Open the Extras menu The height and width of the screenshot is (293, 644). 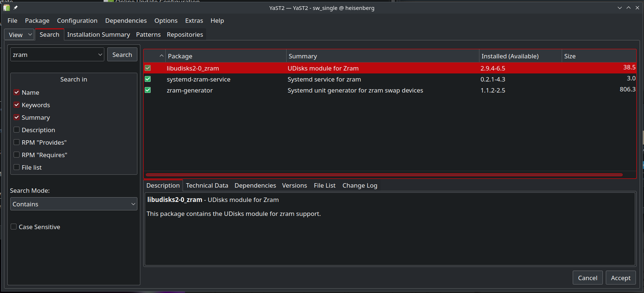(x=194, y=21)
